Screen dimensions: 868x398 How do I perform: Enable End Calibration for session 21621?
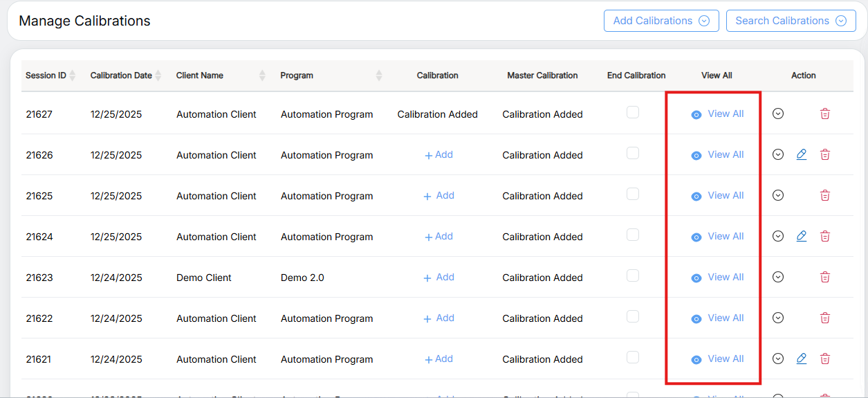[633, 357]
